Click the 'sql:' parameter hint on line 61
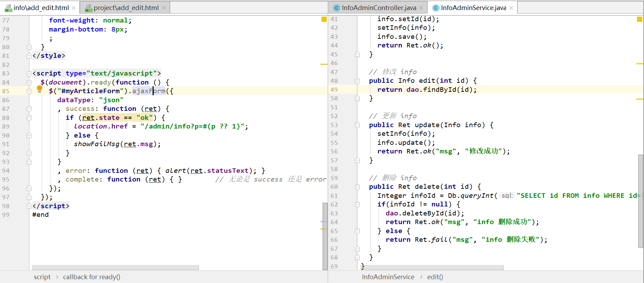This screenshot has width=644, height=283. (x=507, y=196)
